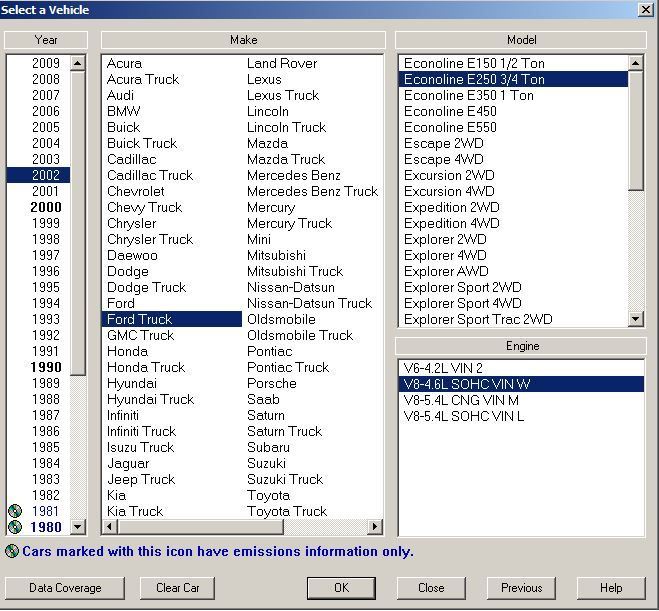Pick Toyota Truck in the Make list

[x=286, y=511]
